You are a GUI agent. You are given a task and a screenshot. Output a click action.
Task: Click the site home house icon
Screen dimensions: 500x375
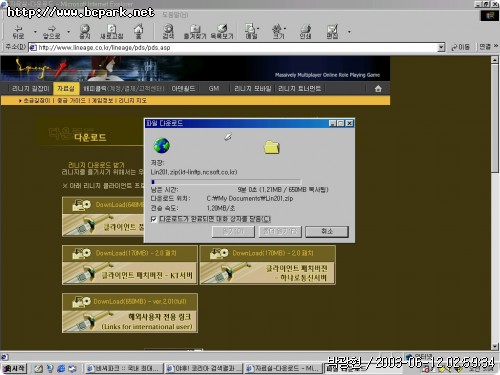coord(378,89)
